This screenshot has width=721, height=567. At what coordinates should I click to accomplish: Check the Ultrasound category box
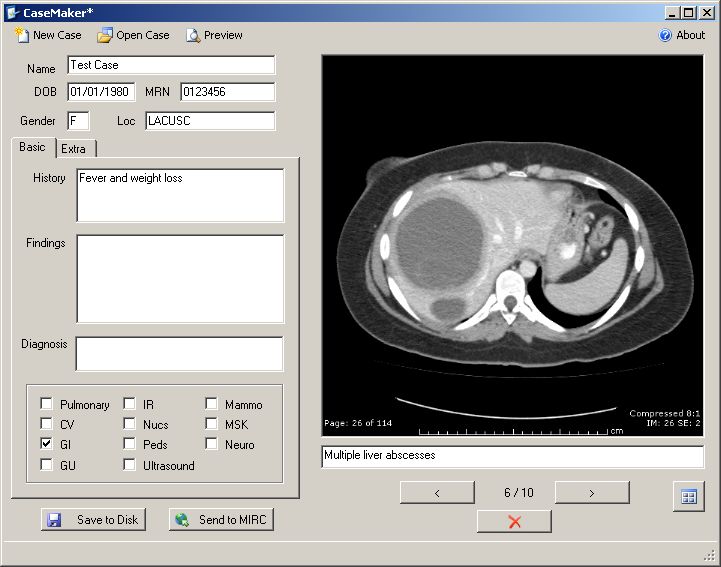pos(130,465)
